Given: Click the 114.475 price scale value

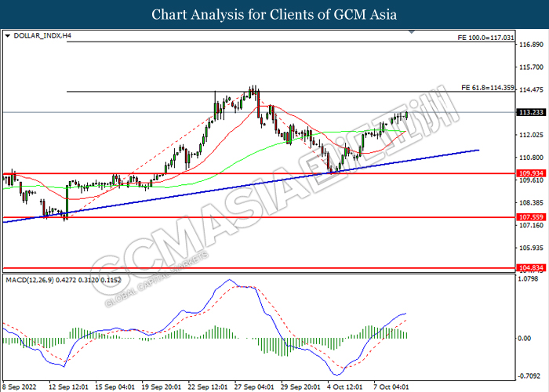Looking at the screenshot, I should 531,90.
